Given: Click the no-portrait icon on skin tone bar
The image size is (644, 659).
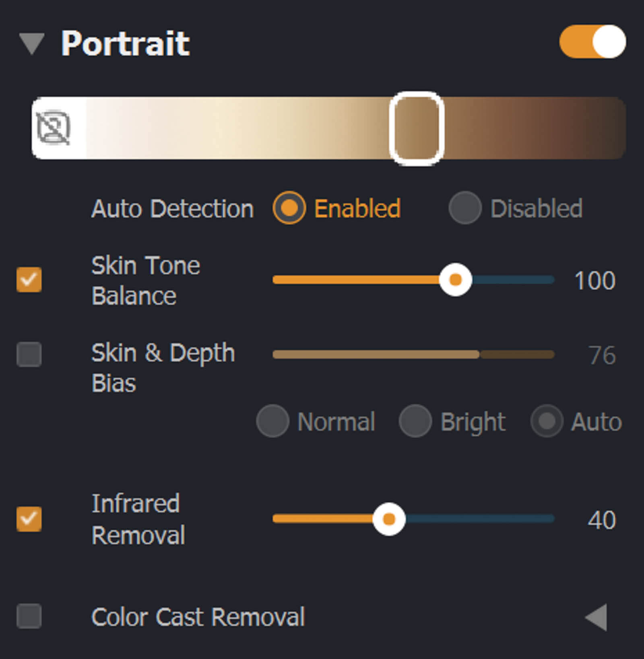Looking at the screenshot, I should click(53, 128).
